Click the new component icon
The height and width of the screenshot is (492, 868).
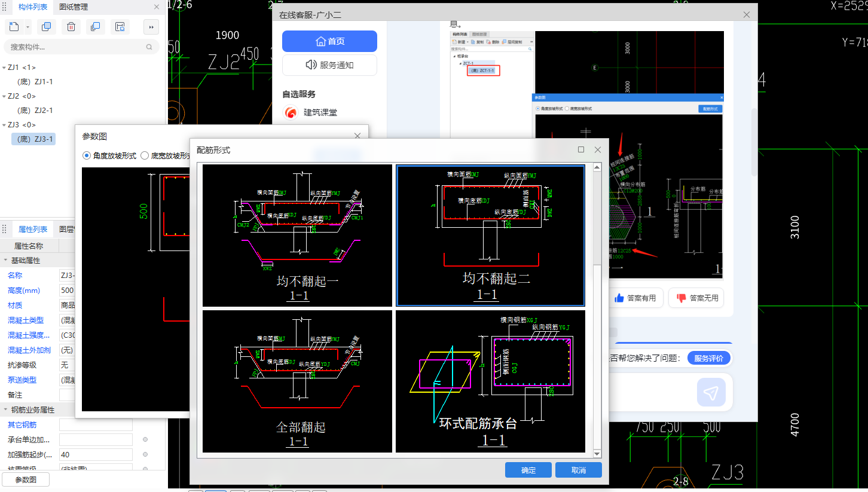pyautogui.click(x=14, y=26)
